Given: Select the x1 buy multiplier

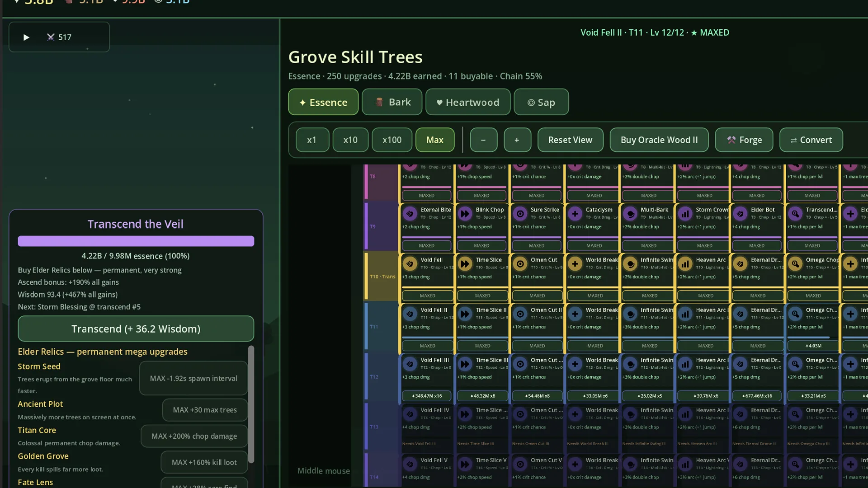Looking at the screenshot, I should tap(312, 140).
